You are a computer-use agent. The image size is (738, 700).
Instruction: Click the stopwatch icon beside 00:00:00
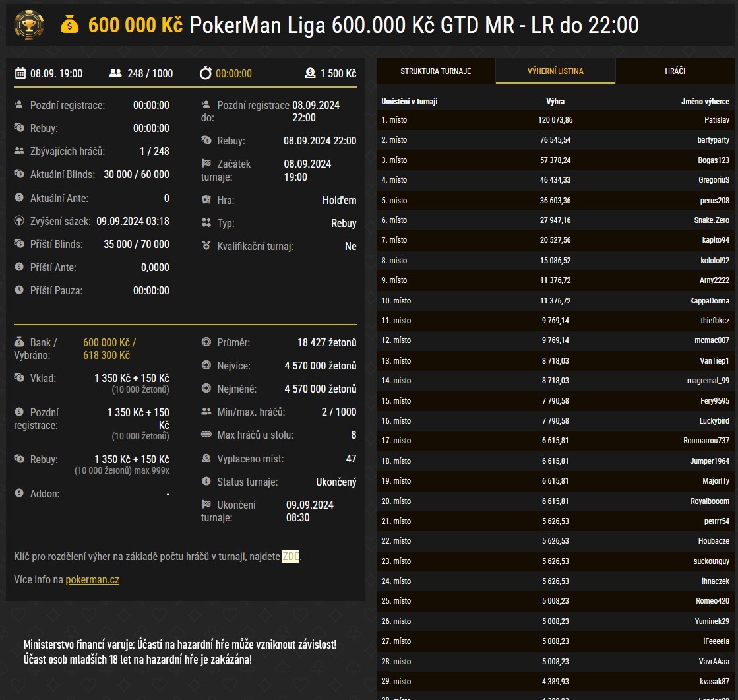(x=206, y=73)
